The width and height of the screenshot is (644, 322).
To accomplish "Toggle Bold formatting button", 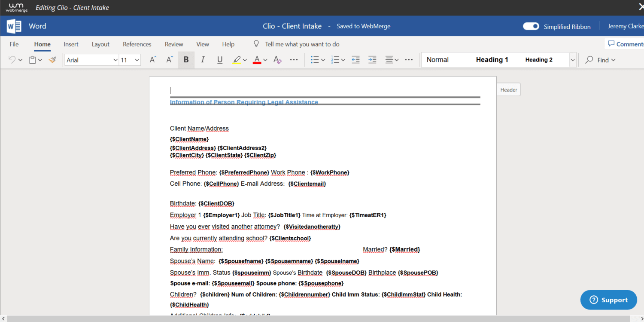I will tap(186, 60).
